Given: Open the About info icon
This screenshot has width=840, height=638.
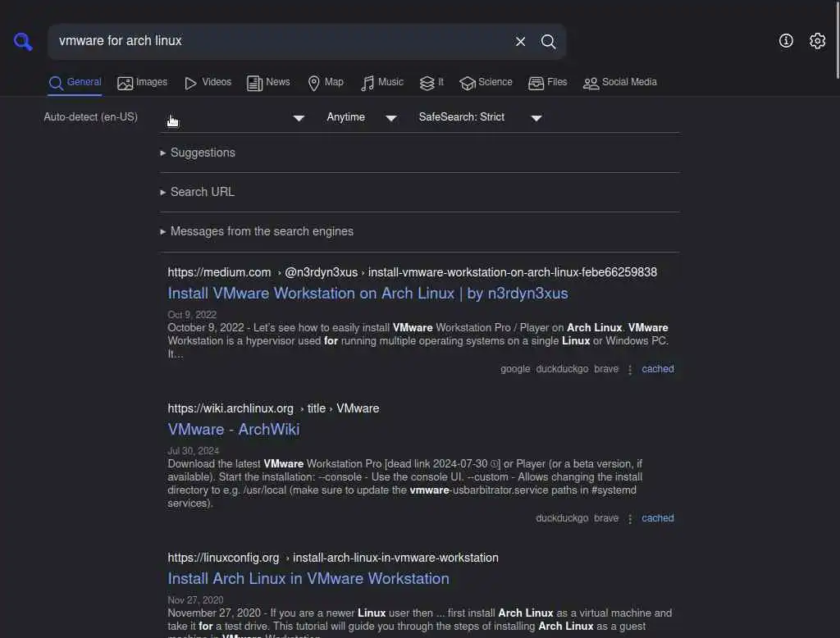Looking at the screenshot, I should (786, 41).
